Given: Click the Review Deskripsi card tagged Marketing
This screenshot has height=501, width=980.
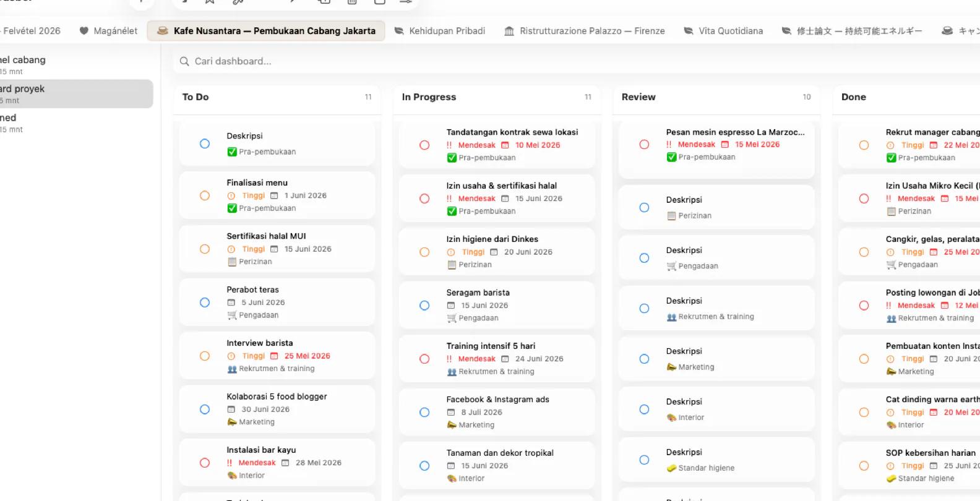Looking at the screenshot, I should (x=716, y=359).
